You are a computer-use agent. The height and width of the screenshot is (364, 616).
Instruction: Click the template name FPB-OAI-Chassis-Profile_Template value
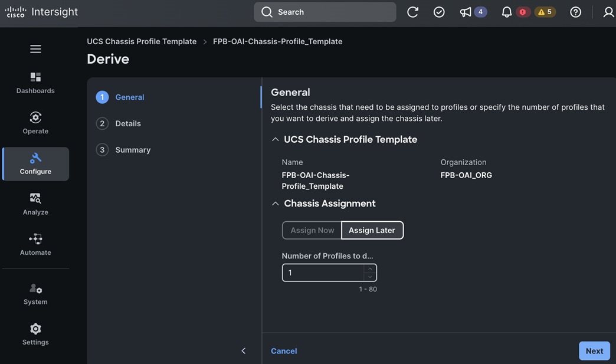(x=316, y=181)
